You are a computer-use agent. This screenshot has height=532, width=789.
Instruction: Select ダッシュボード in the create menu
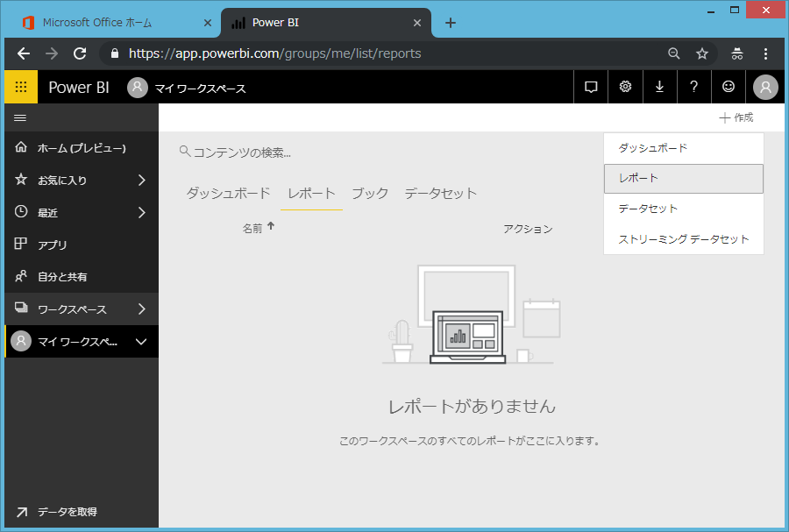tap(683, 148)
